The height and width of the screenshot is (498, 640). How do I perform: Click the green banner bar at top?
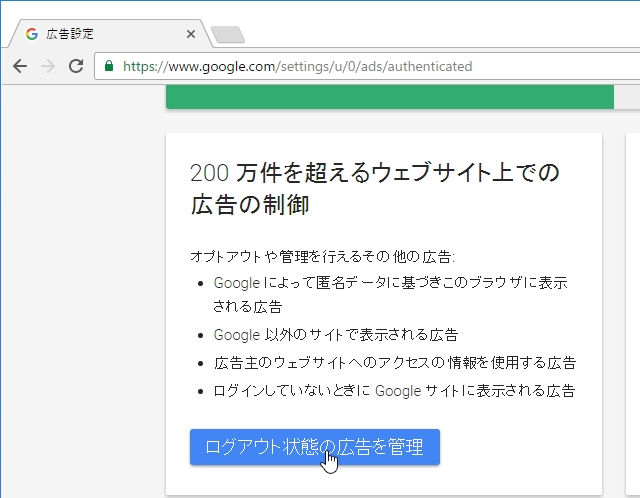point(390,97)
